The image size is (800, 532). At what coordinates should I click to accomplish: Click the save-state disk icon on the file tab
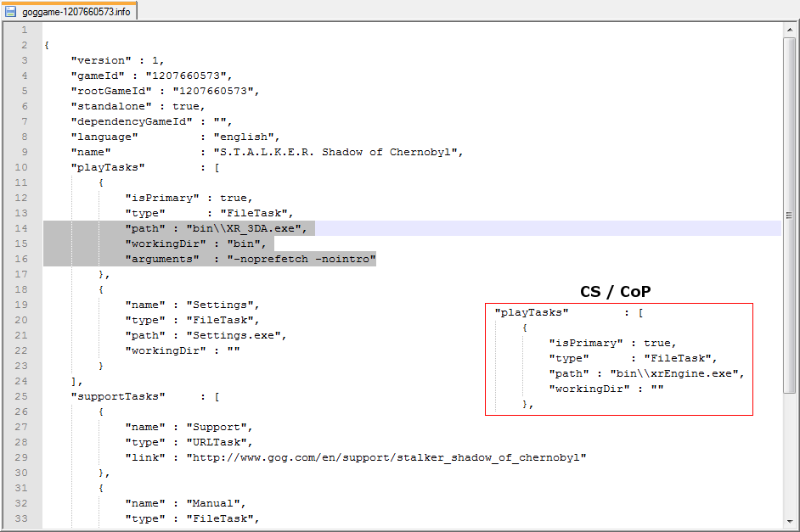11,11
